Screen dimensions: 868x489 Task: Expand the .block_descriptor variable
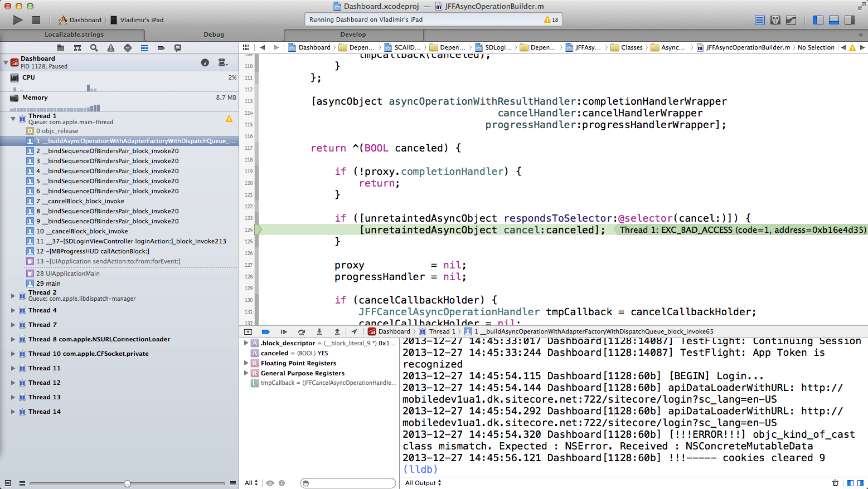pyautogui.click(x=246, y=343)
